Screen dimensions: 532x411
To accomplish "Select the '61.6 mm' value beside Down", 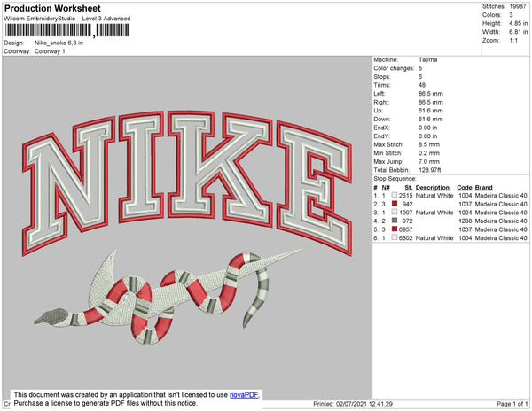I will 431,119.
